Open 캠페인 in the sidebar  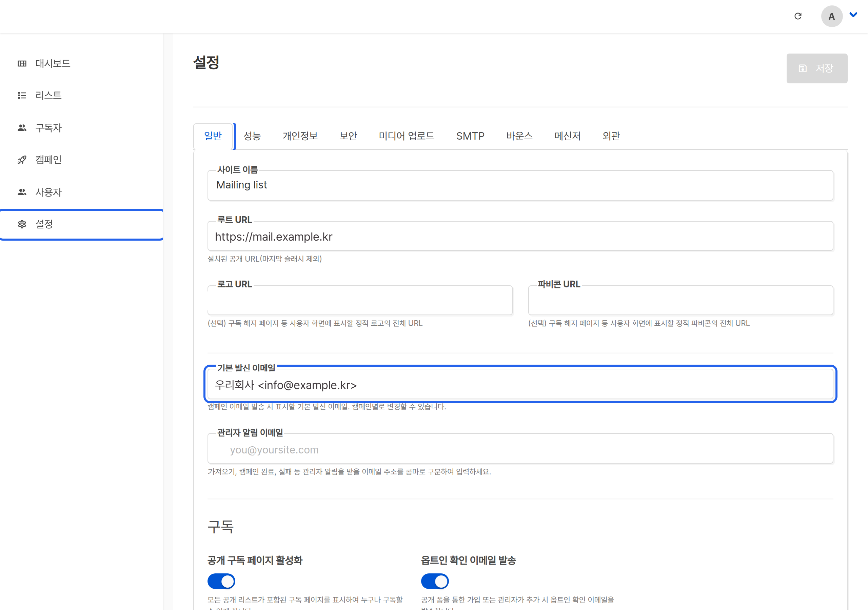[x=81, y=160]
